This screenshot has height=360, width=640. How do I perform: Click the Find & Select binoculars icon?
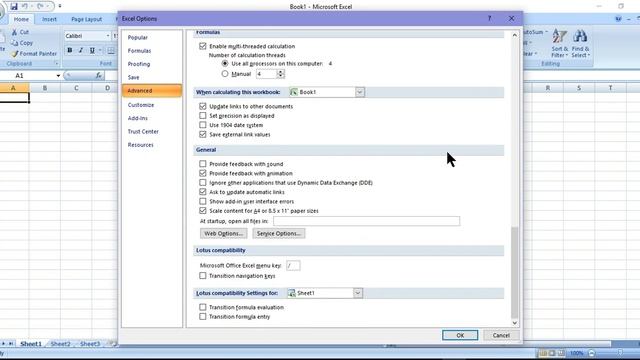[580, 36]
